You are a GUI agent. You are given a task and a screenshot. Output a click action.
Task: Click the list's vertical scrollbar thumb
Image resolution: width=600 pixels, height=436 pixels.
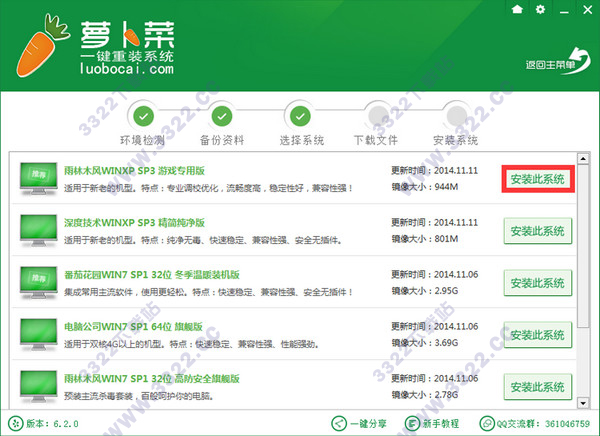point(583,246)
